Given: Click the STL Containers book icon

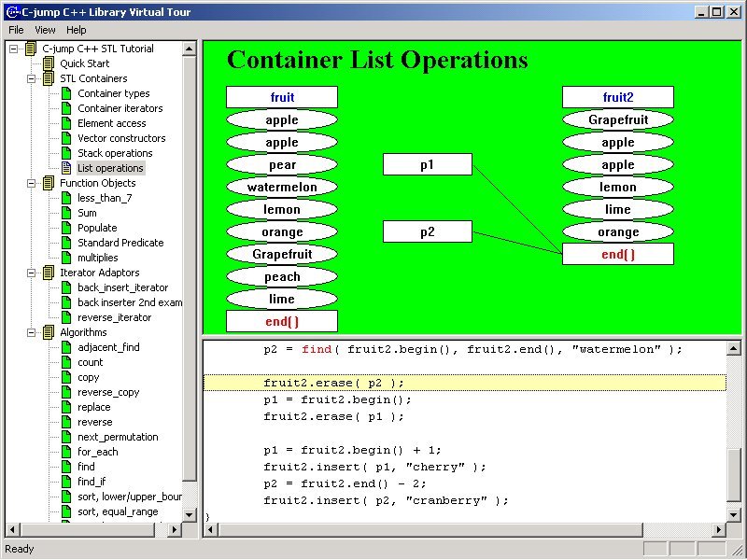Looking at the screenshot, I should coord(49,78).
